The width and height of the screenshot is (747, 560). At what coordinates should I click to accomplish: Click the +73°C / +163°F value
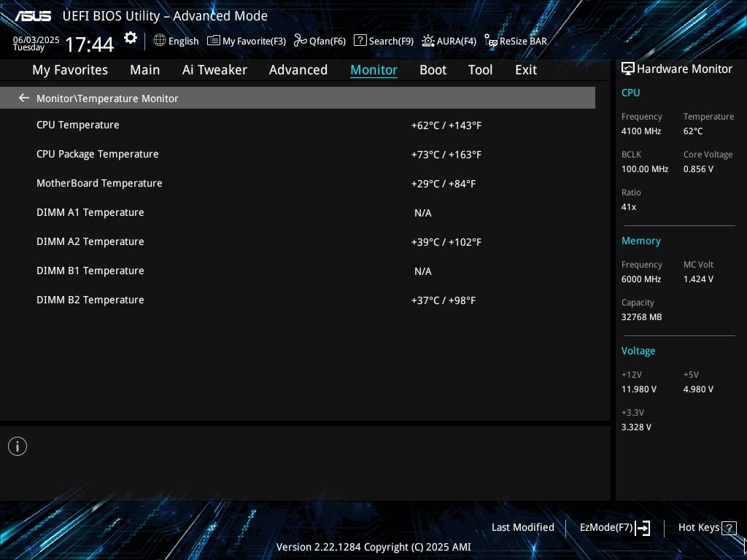(446, 155)
